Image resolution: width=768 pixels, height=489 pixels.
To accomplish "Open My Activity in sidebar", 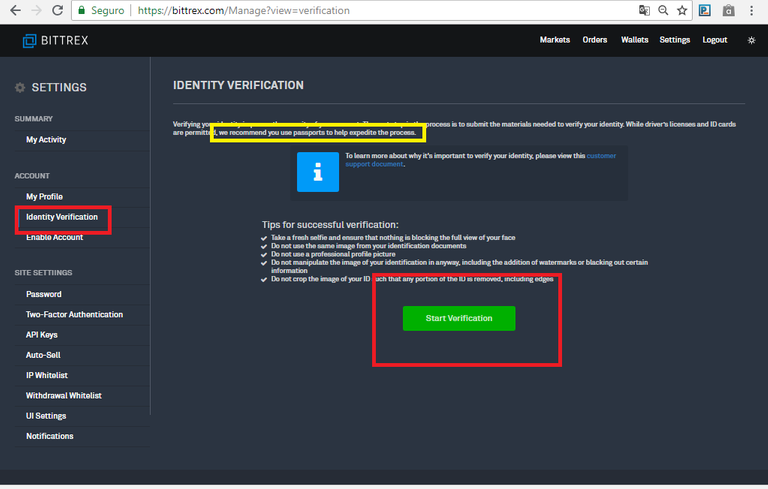I will [x=46, y=140].
